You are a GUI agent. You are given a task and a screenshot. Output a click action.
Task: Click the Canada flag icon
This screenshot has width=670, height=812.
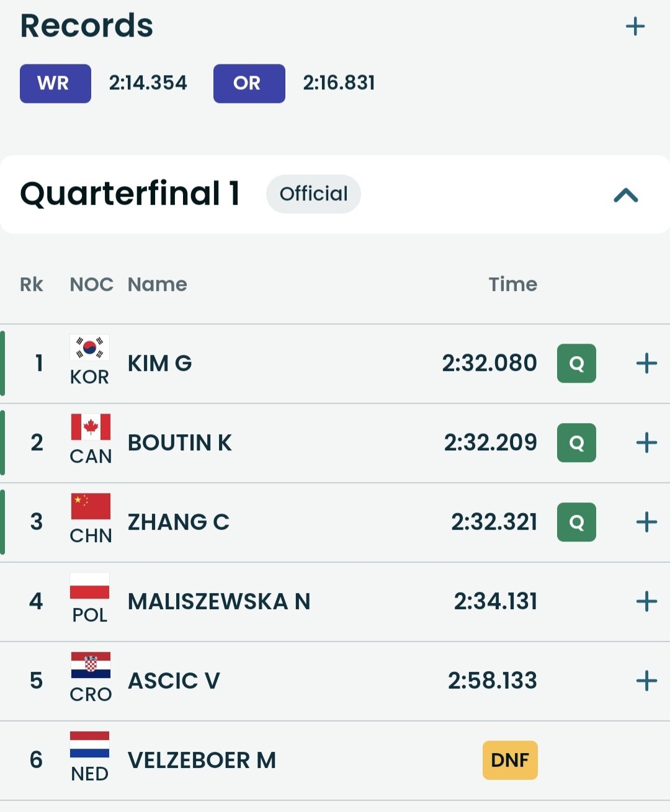pos(91,427)
